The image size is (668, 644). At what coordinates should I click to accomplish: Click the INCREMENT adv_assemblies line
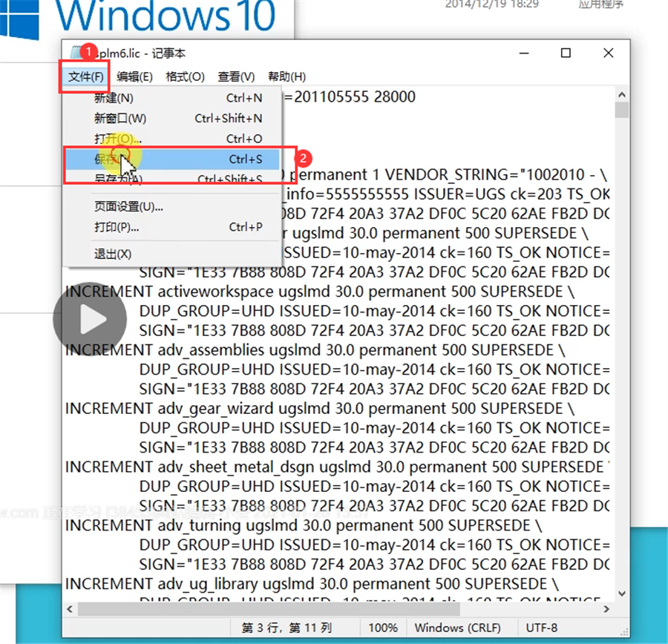click(x=315, y=350)
